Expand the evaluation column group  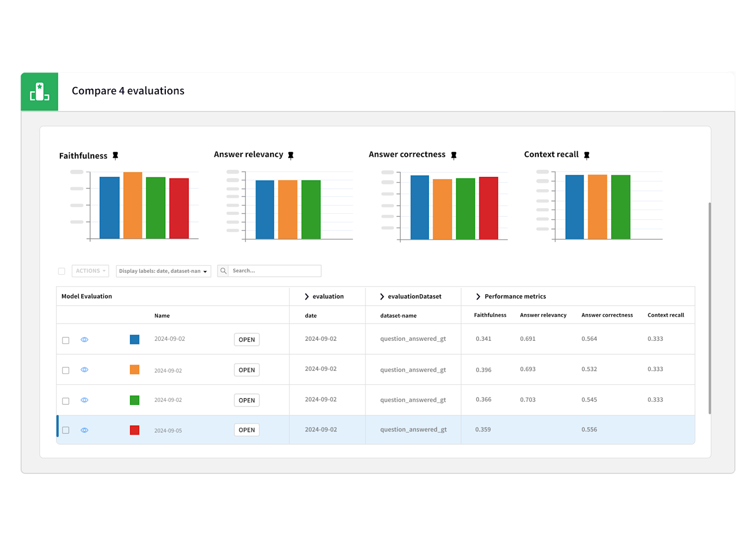pyautogui.click(x=306, y=296)
